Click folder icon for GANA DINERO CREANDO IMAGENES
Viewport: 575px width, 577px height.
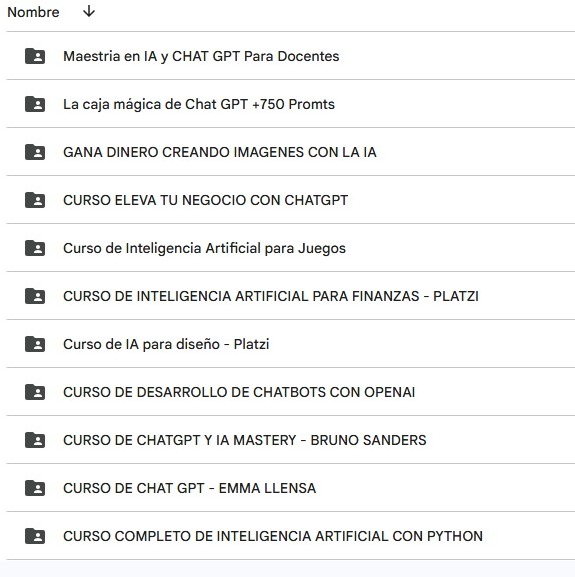(35, 152)
